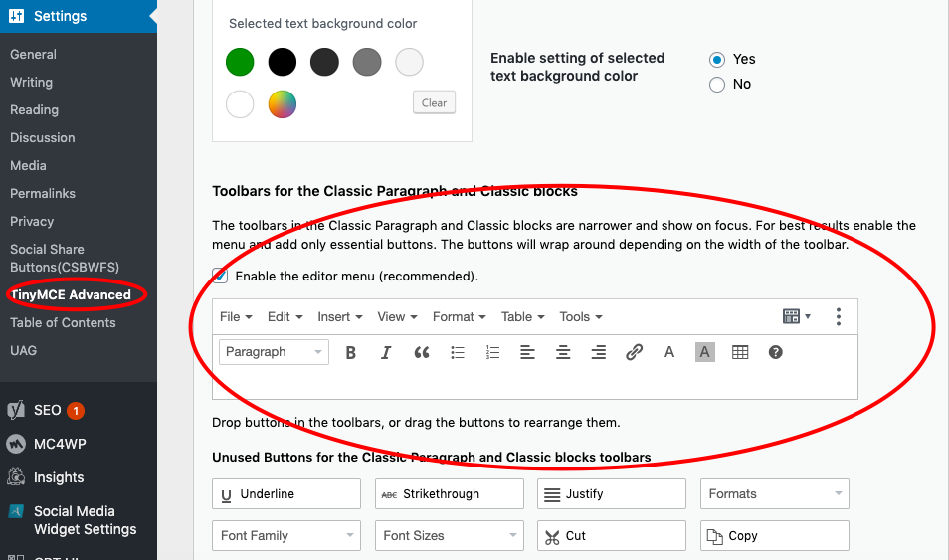
Task: Open the Format menu
Action: tap(460, 317)
